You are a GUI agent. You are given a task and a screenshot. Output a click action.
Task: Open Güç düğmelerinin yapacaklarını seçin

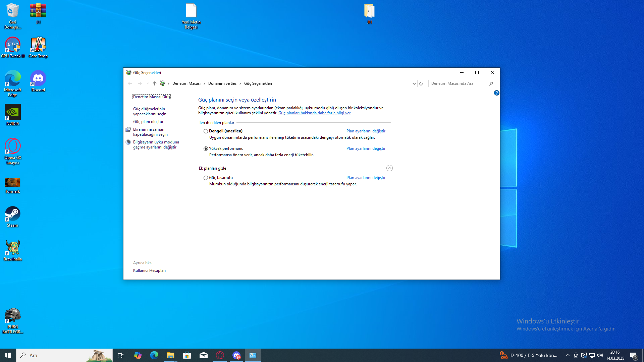pos(150,112)
